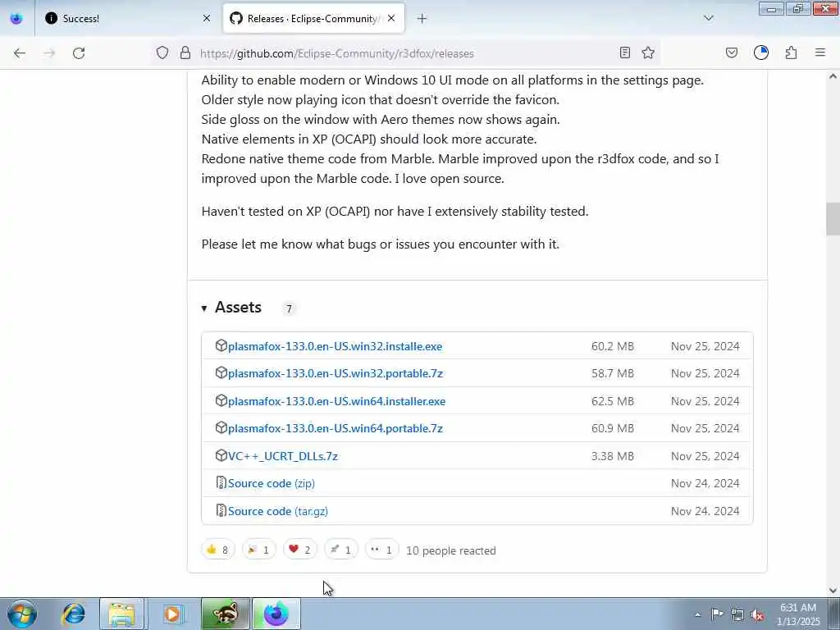Open the extensions puzzle icon
Image resolution: width=840 pixels, height=630 pixels.
pyautogui.click(x=792, y=52)
